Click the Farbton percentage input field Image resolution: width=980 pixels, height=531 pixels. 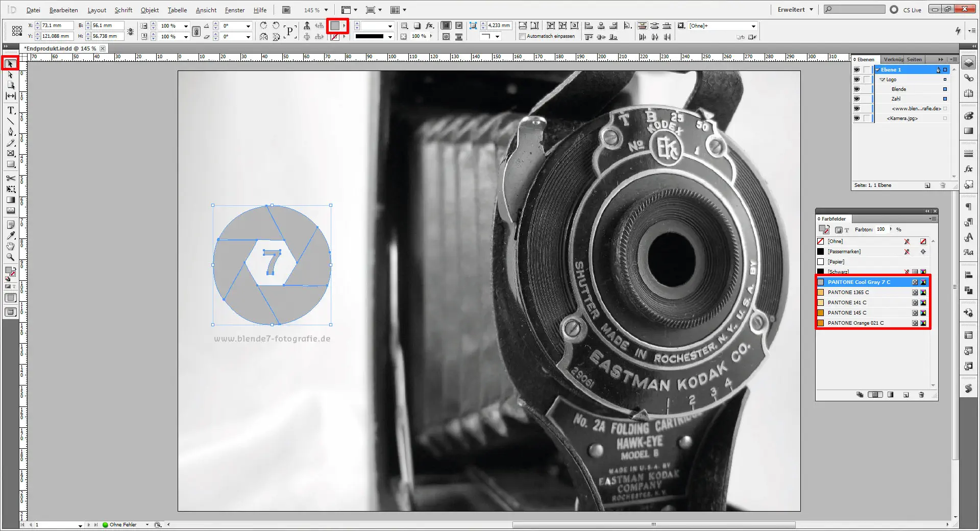881,229
